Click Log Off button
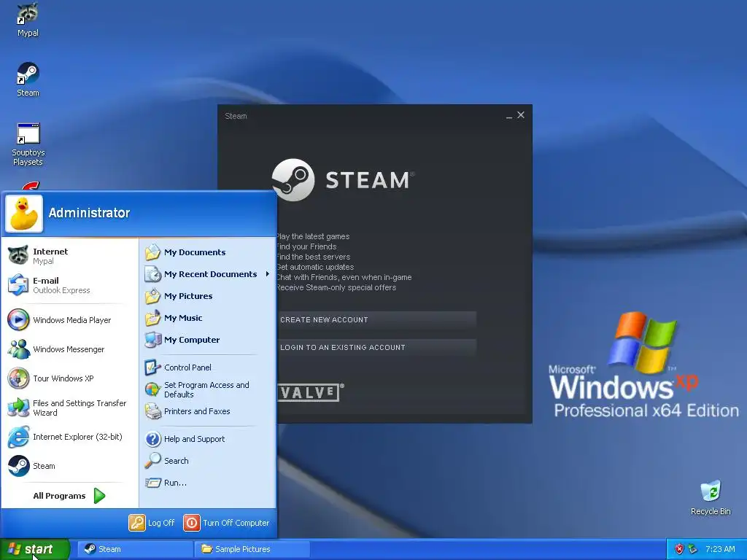The width and height of the screenshot is (747, 560). pyautogui.click(x=152, y=522)
